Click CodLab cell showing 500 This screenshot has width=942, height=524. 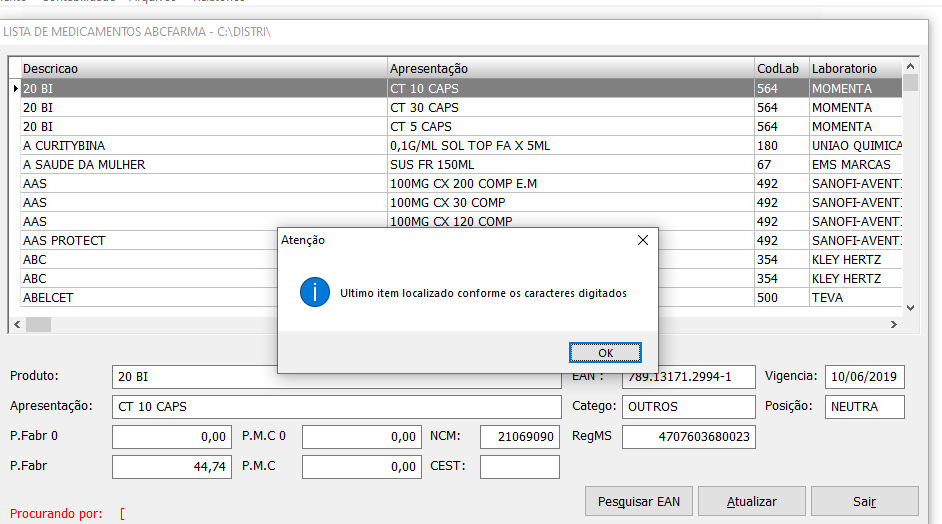point(782,298)
